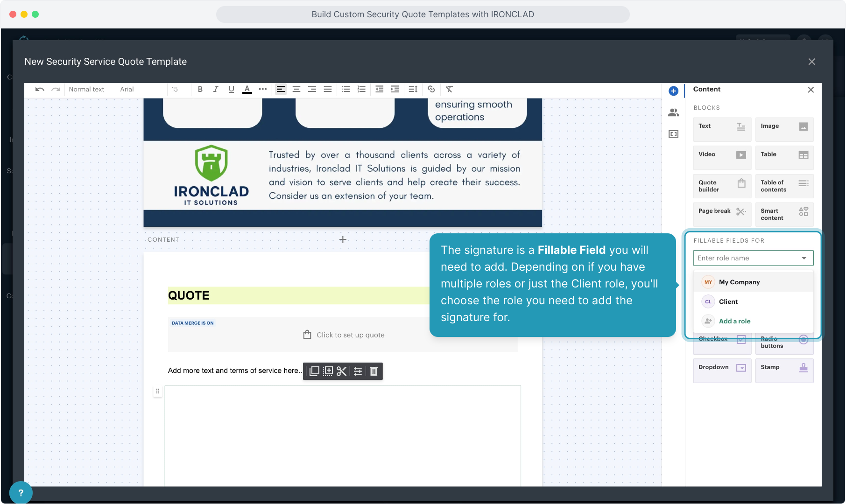
Task: Close the New Security Service Quote Template dialog
Action: pos(812,62)
